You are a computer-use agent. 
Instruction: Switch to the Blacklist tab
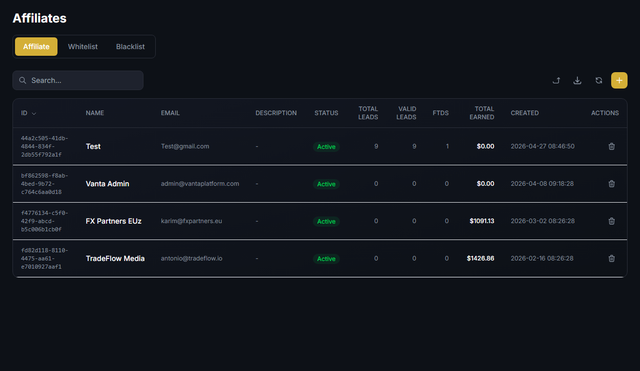[x=130, y=47]
